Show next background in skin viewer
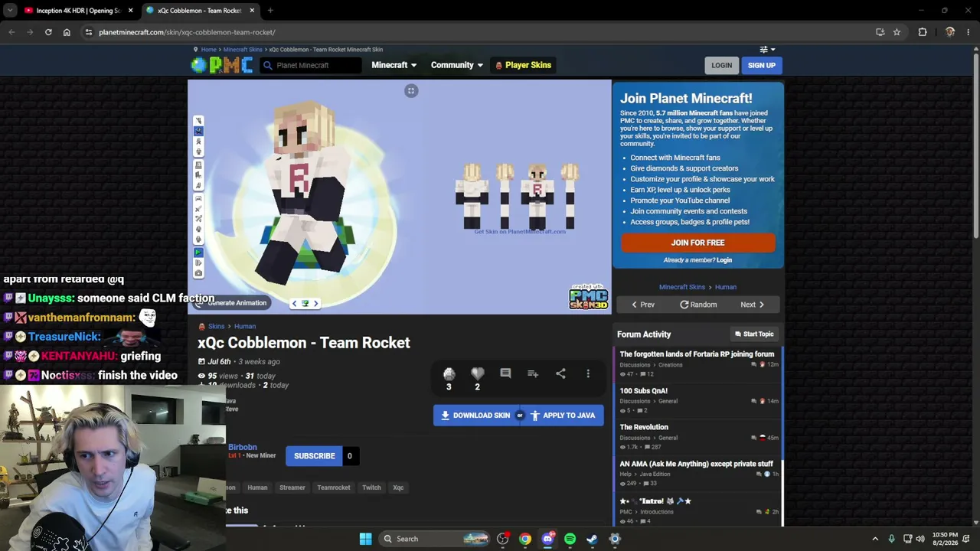Image resolution: width=980 pixels, height=551 pixels. tap(315, 303)
